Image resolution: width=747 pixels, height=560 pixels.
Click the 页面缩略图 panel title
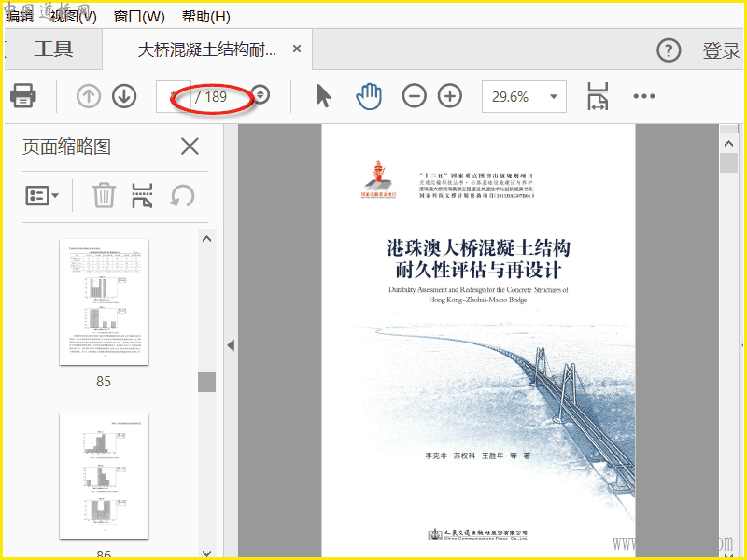[66, 147]
